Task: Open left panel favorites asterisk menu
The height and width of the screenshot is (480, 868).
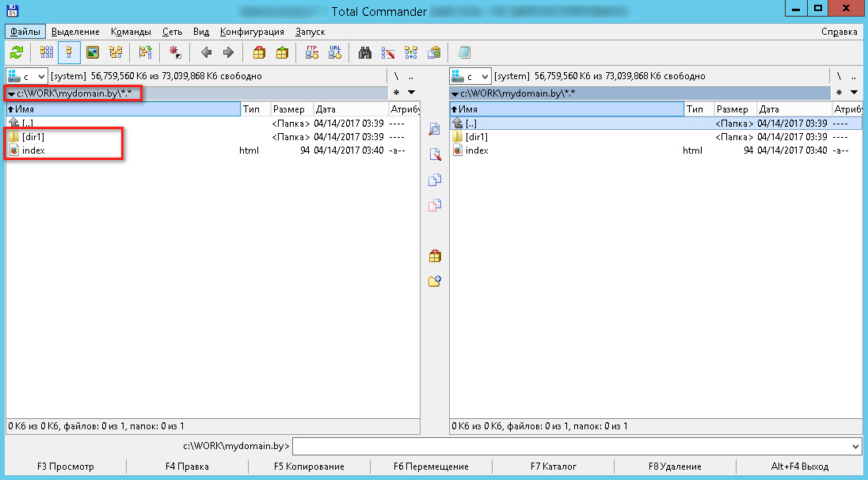Action: click(396, 93)
